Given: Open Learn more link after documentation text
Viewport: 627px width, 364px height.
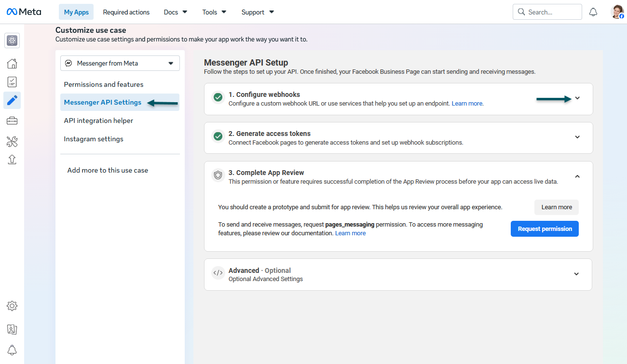Looking at the screenshot, I should point(350,233).
